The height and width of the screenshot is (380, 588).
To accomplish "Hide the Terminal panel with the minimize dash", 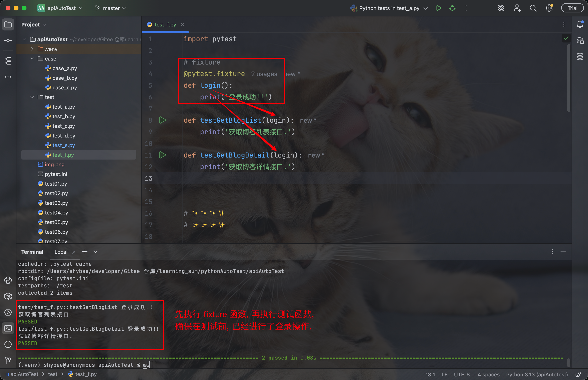I will 563,252.
